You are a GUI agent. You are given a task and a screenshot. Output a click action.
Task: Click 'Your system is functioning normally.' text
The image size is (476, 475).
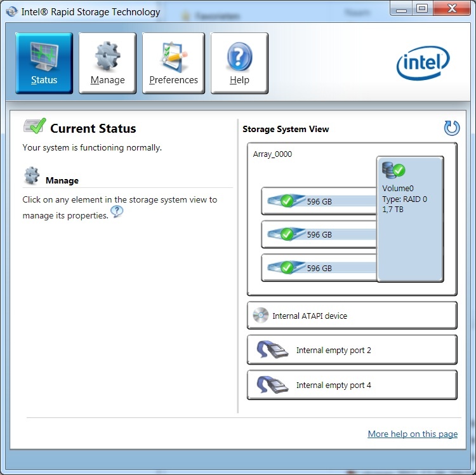[92, 147]
